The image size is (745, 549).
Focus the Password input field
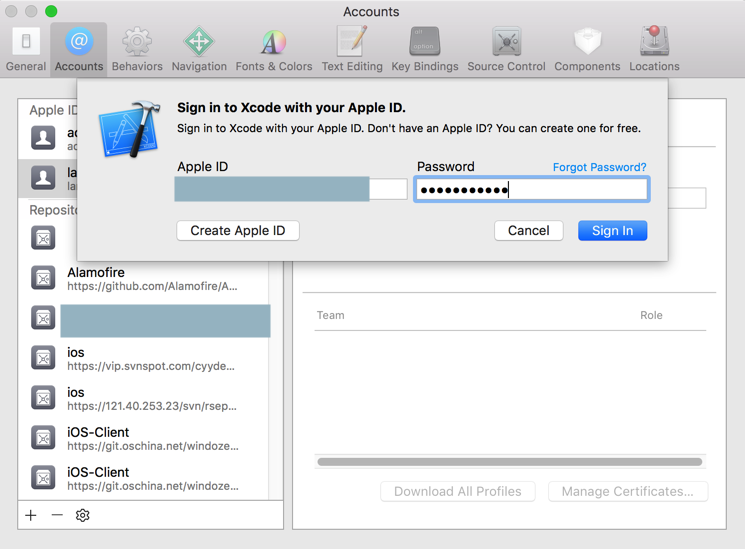click(x=531, y=190)
